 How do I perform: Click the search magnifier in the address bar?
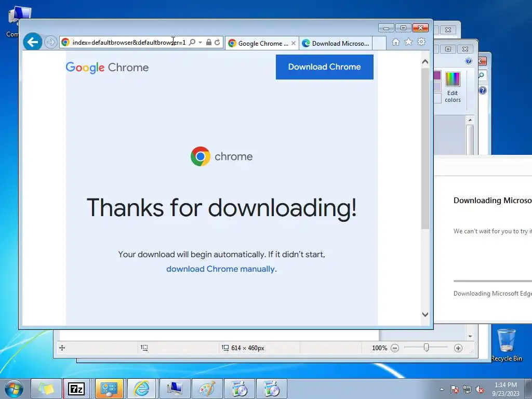pos(192,42)
